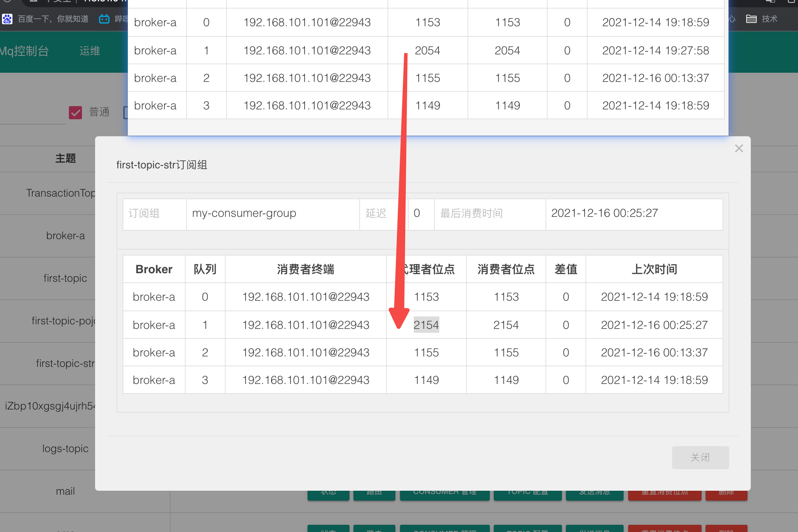The height and width of the screenshot is (532, 798).
Task: Click dialog queue 3 time 2021-12-14 19:18:59
Action: 654,380
